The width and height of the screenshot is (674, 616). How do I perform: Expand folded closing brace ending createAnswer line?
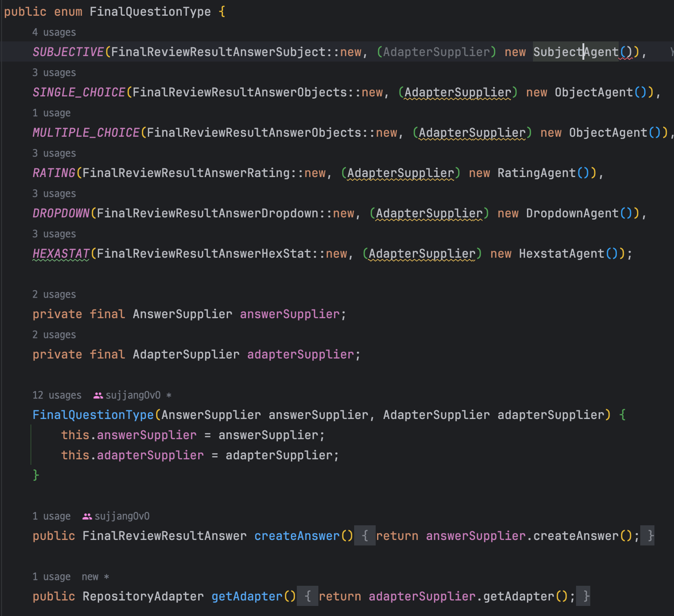(647, 536)
